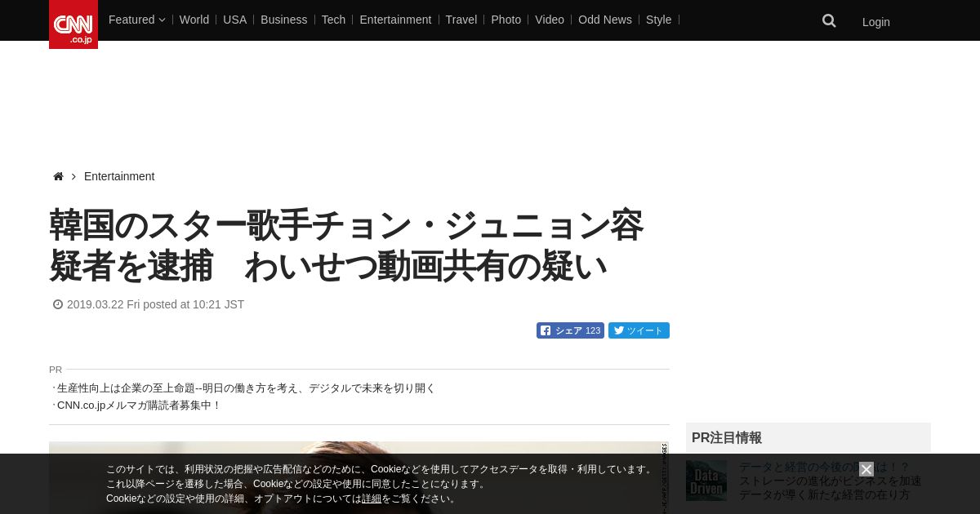Open the Business section
The width and height of the screenshot is (980, 514).
(284, 20)
